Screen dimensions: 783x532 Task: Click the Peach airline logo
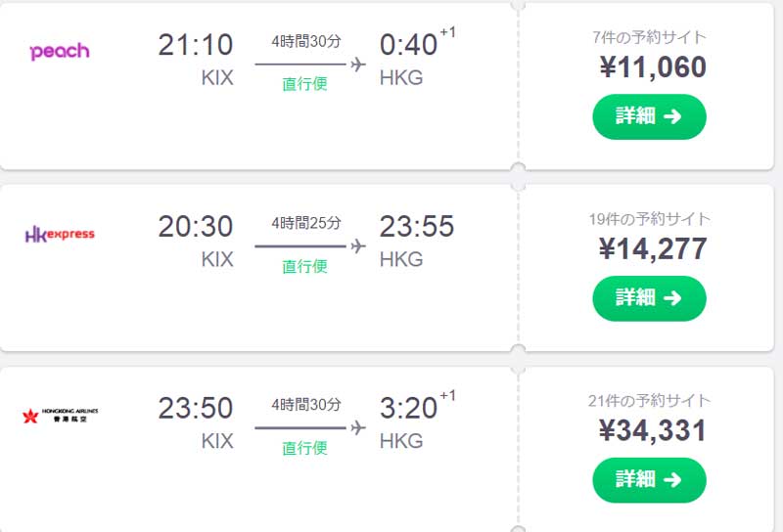coord(60,51)
